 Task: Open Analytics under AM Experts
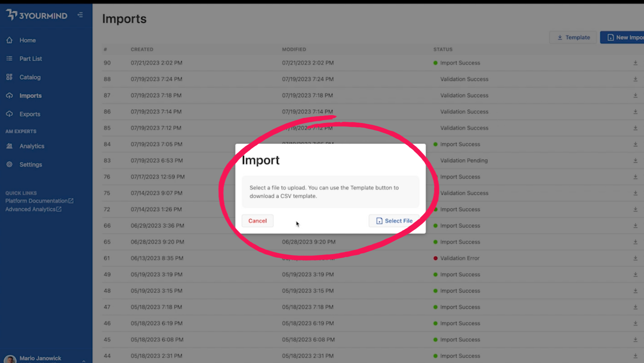(x=31, y=146)
